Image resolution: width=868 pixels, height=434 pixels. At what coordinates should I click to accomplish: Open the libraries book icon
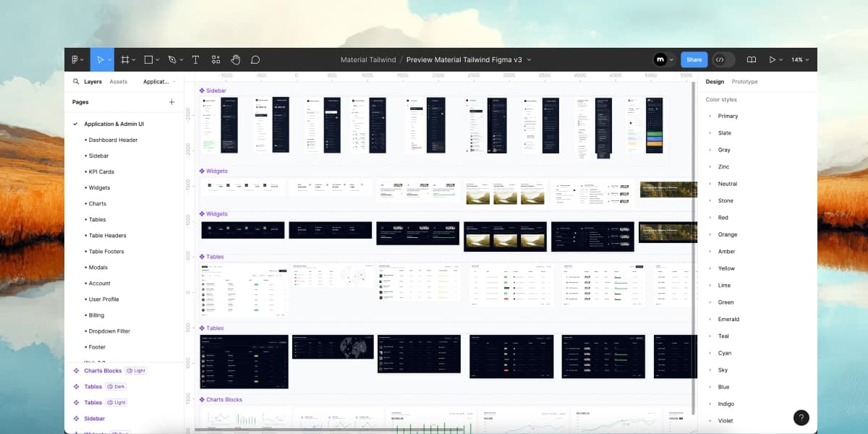751,59
